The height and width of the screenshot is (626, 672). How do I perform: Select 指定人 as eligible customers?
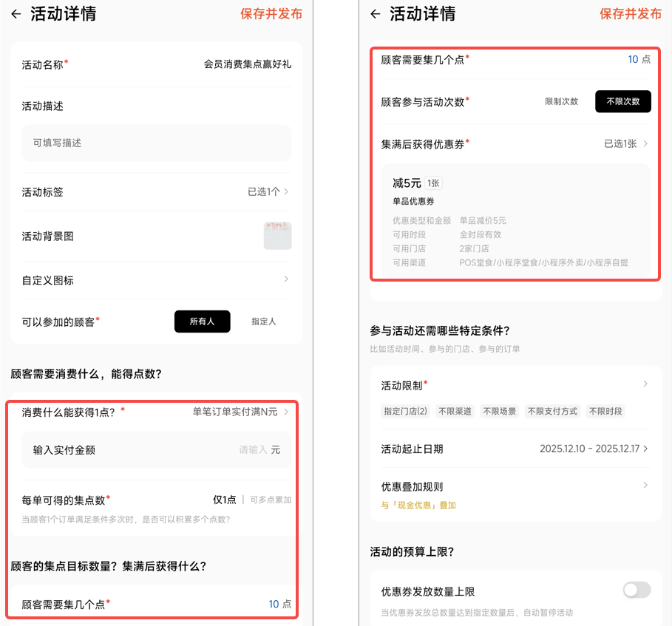tap(263, 321)
